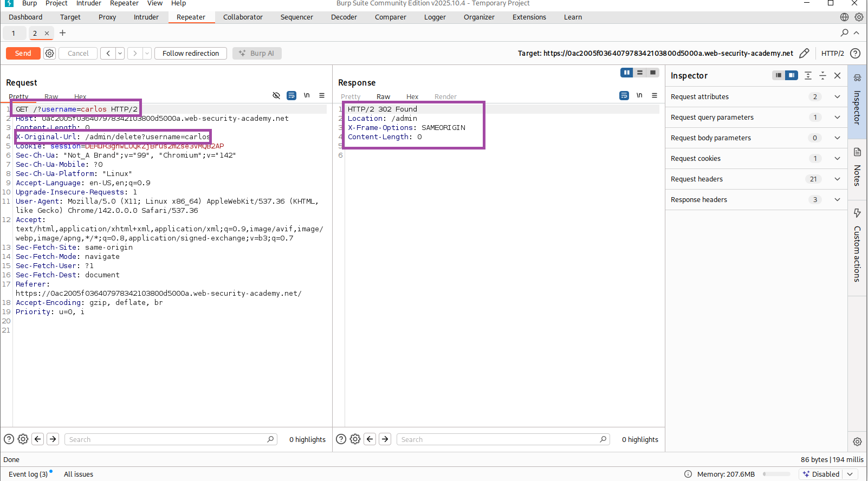Open the Notes side panel
This screenshot has height=481, width=868.
pos(857,168)
